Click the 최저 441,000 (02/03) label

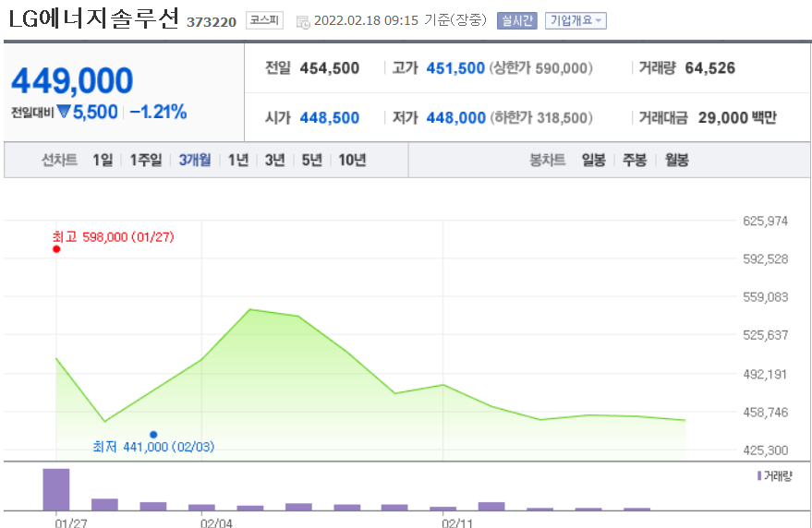pos(153,447)
